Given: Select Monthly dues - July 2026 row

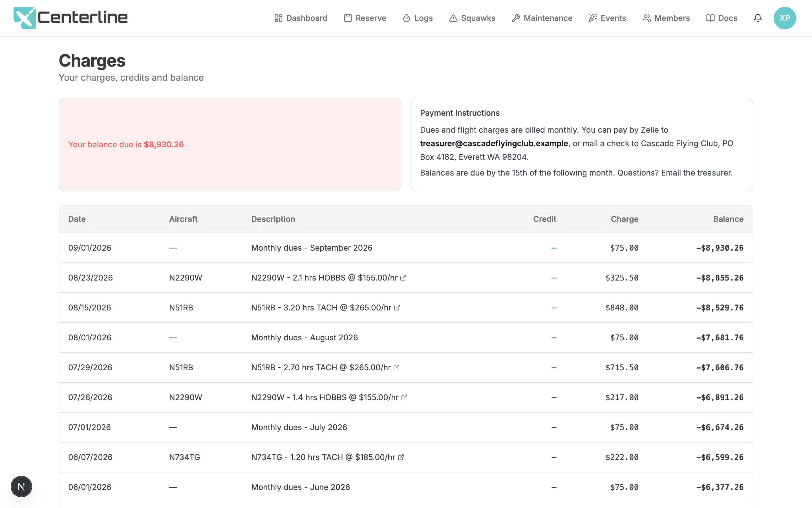Looking at the screenshot, I should 406,427.
